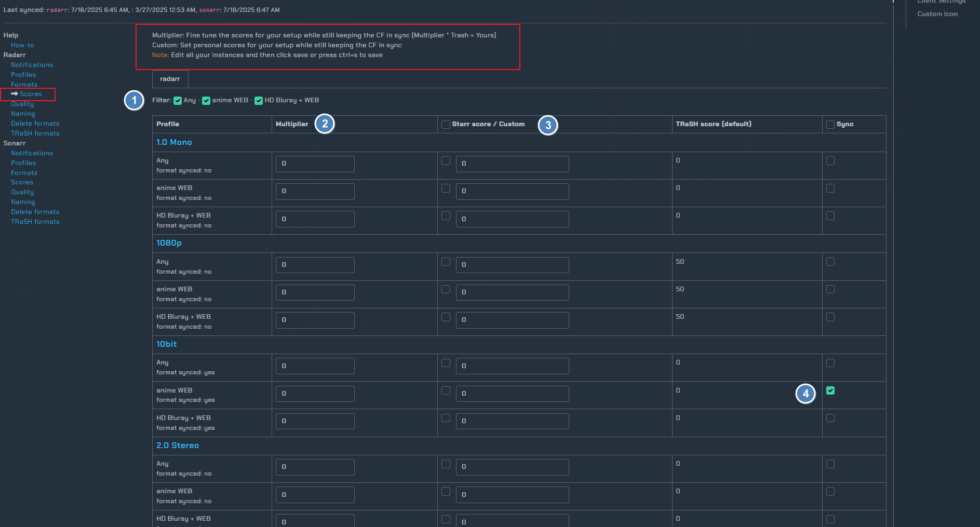The height and width of the screenshot is (527, 980).
Task: Open the 10bit format heading
Action: click(x=166, y=344)
